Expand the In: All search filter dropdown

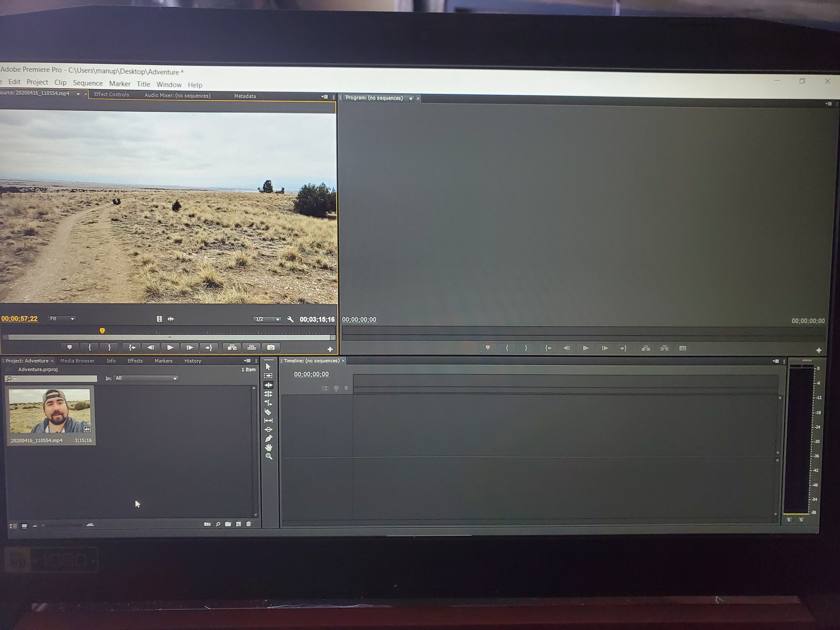click(x=146, y=378)
